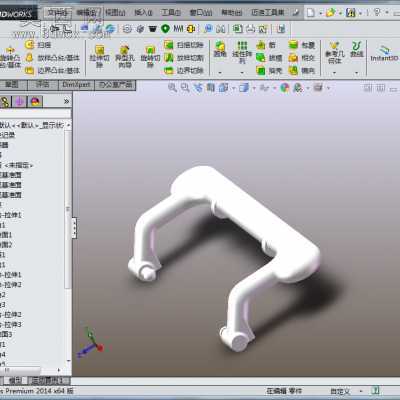Select the 放样凸台/基体 loft boss tool
Image resolution: width=400 pixels, height=400 pixels.
click(53, 58)
